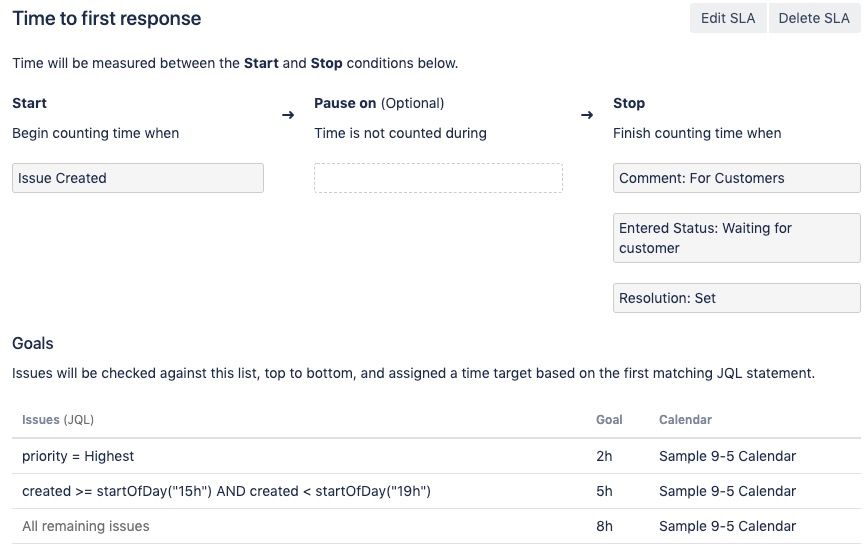
Task: Click the created >= startOfDay JQL goal row
Action: point(226,491)
